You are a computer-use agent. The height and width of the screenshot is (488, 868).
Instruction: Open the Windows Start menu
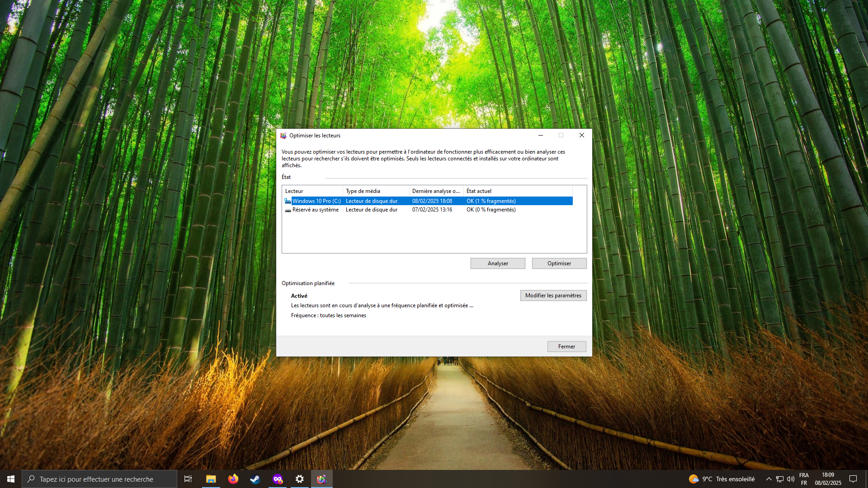pos(11,479)
